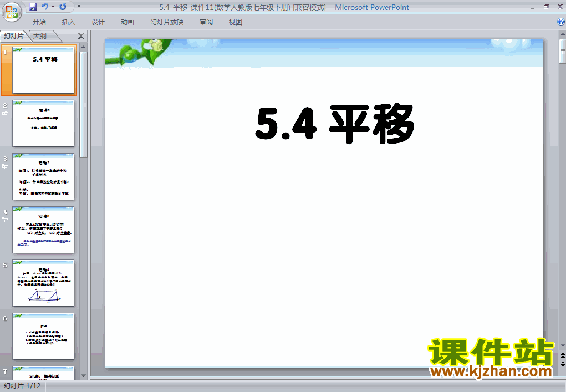Click the Redo icon
Viewport: 566px width, 392px height.
63,7
